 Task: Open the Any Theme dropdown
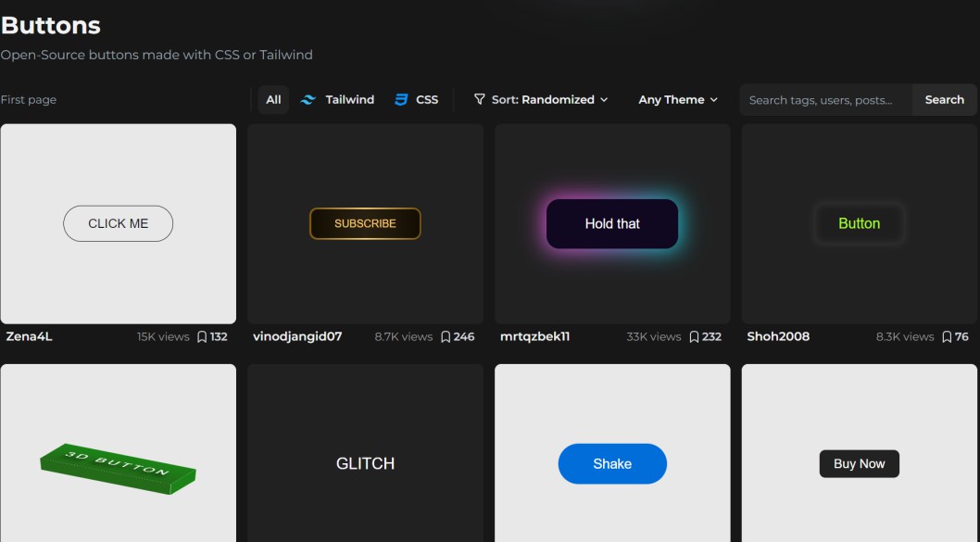pyautogui.click(x=678, y=99)
